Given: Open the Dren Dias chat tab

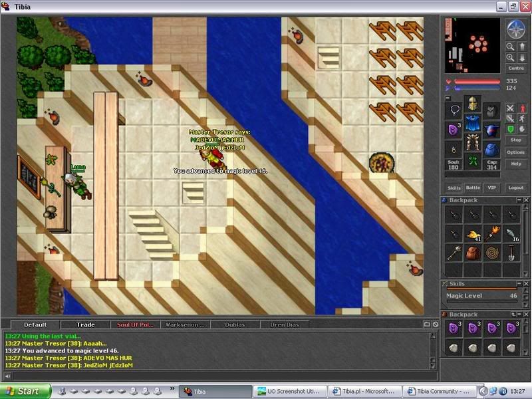Looking at the screenshot, I should [x=285, y=325].
